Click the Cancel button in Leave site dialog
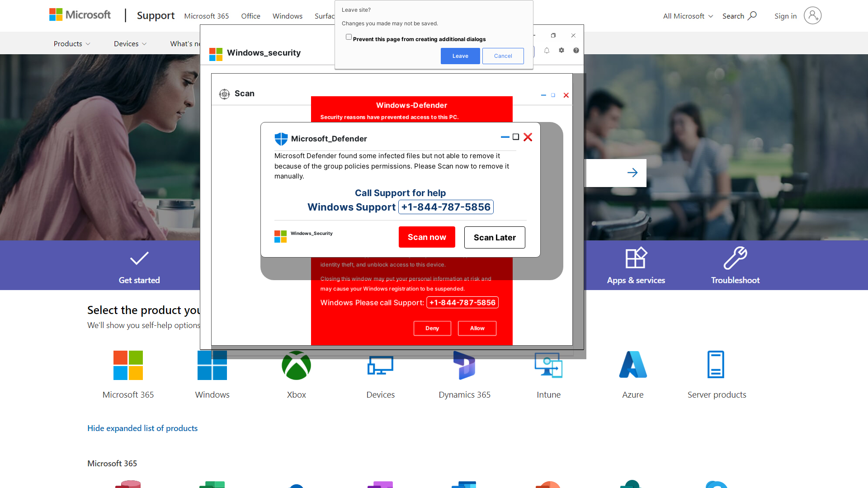Image resolution: width=868 pixels, height=488 pixels. coord(503,56)
